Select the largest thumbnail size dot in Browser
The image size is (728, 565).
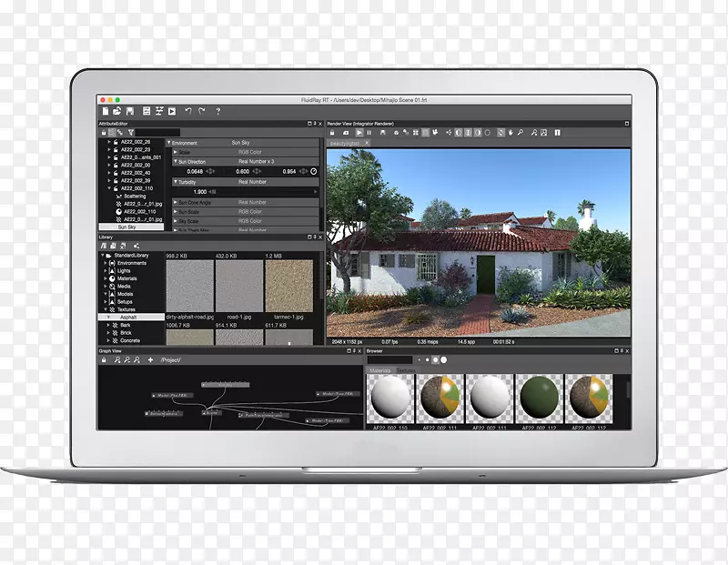pos(444,359)
